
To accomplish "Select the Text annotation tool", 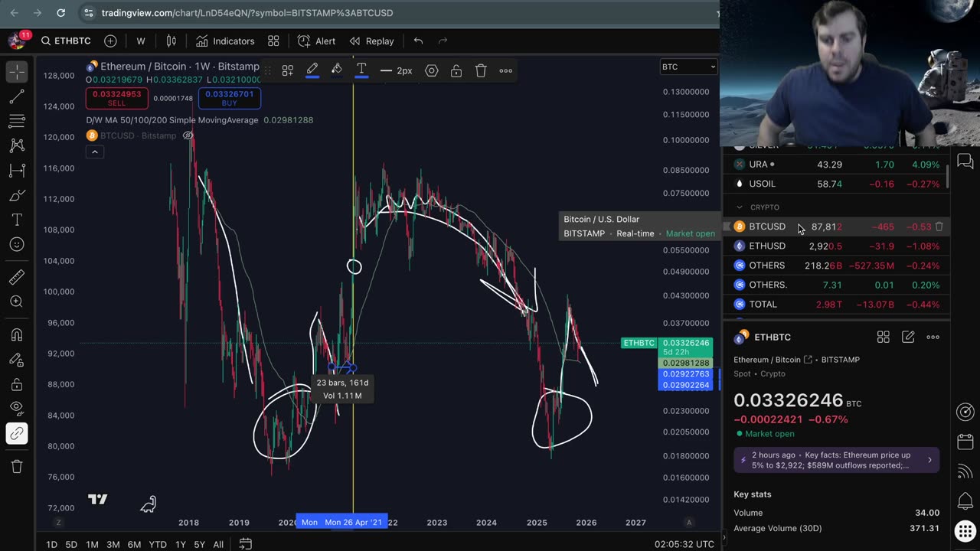I will [x=17, y=220].
